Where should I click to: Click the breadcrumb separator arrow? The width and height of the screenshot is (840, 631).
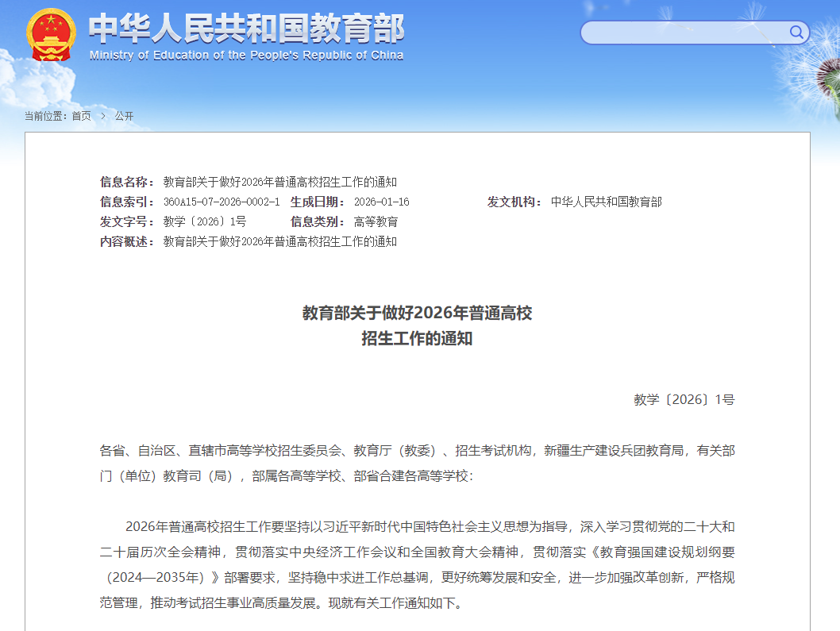click(102, 116)
